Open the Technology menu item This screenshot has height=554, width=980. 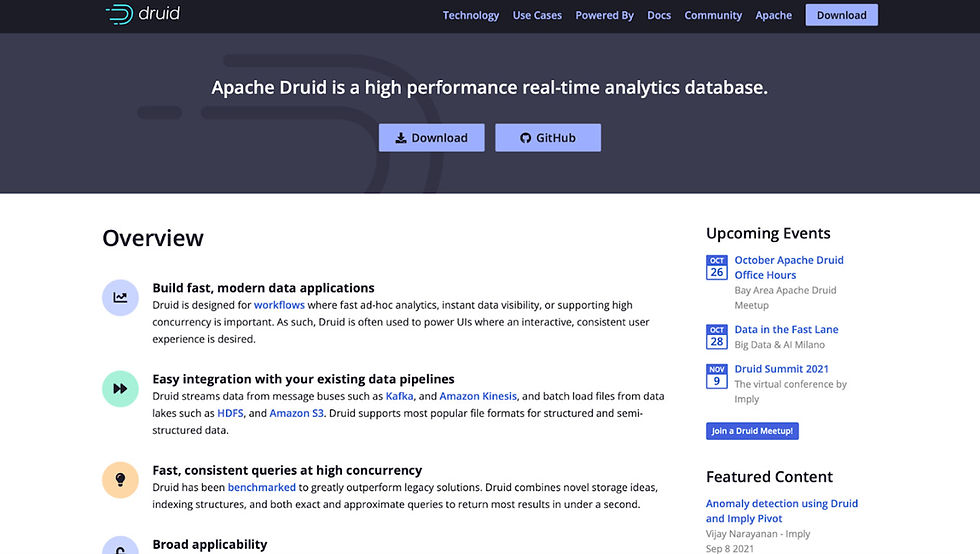pos(471,15)
